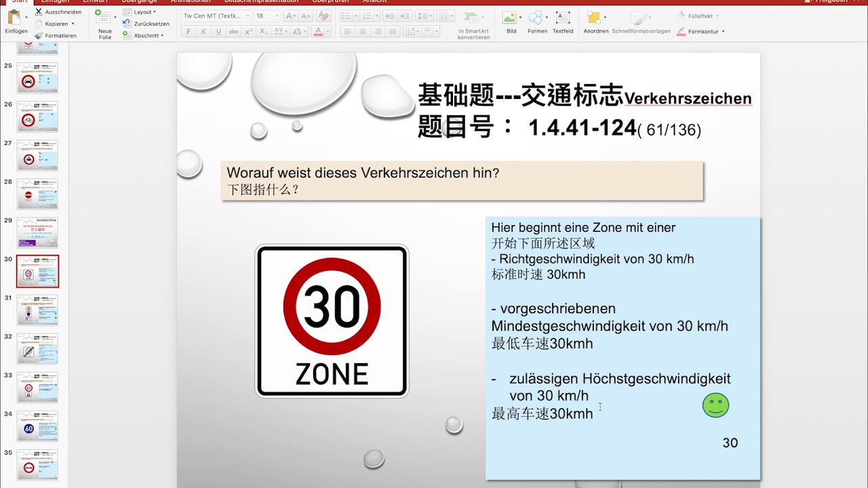Screen dimensions: 868x488
Task: Toggle bold formatting (F button)
Action: [189, 31]
